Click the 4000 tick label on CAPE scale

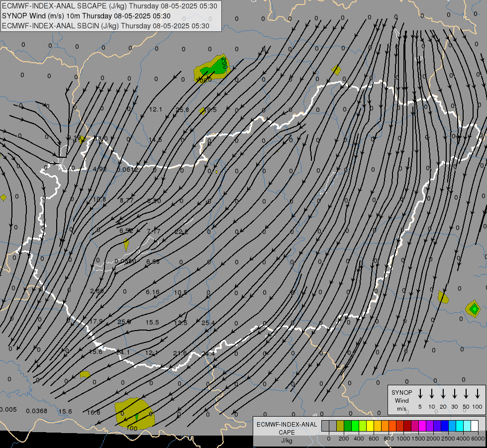463,439
